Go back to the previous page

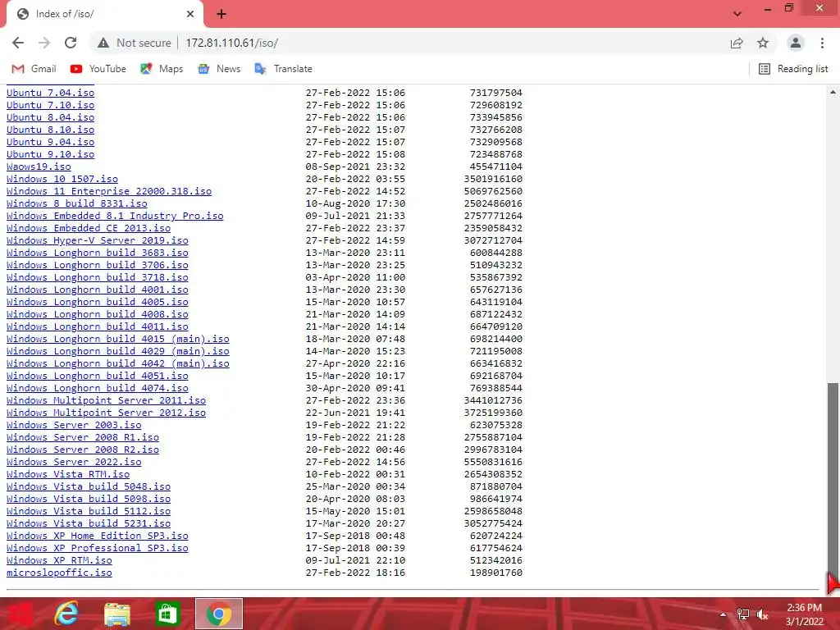[x=18, y=43]
